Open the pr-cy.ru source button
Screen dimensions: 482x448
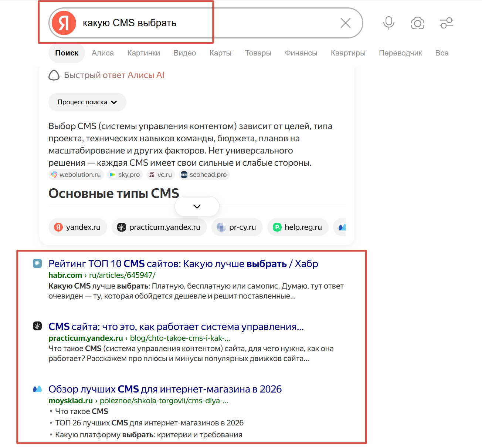[x=237, y=227]
